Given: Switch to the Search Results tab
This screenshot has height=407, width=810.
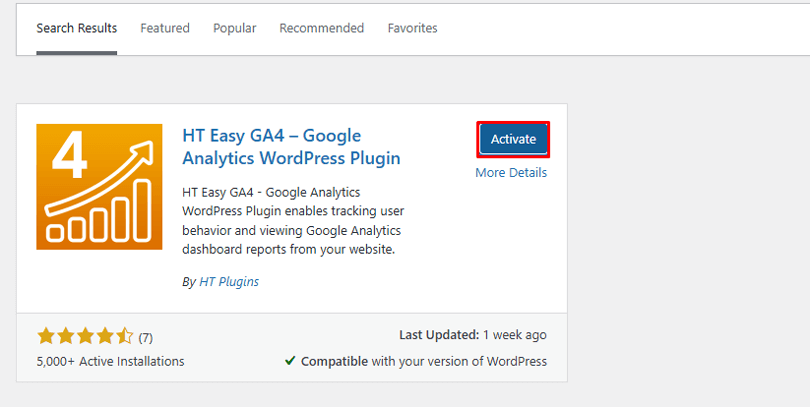Looking at the screenshot, I should pyautogui.click(x=77, y=28).
